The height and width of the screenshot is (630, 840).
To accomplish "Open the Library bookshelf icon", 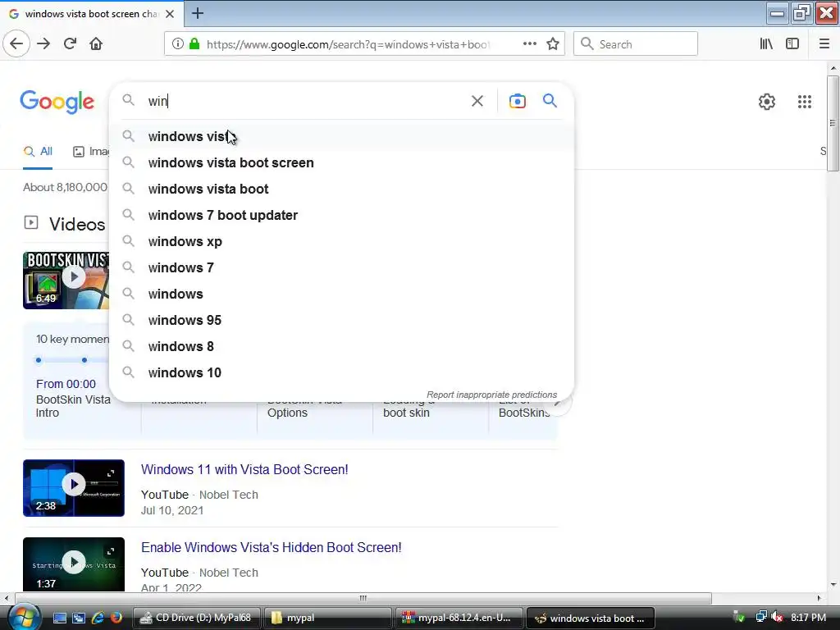I will click(766, 44).
